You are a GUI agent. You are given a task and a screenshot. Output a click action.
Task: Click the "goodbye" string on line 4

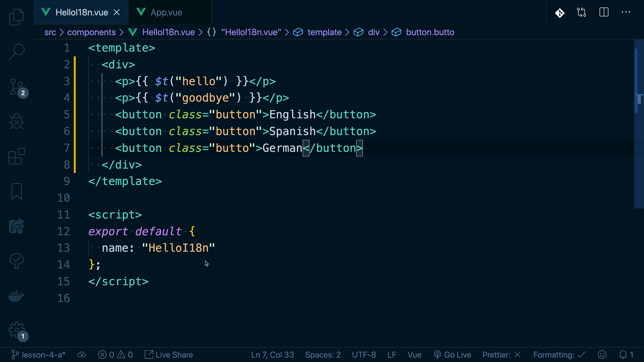click(205, 98)
